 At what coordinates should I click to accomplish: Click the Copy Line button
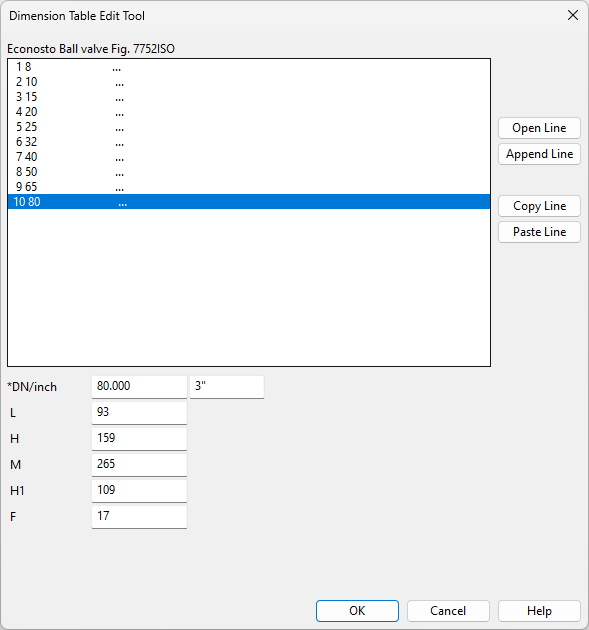[539, 206]
